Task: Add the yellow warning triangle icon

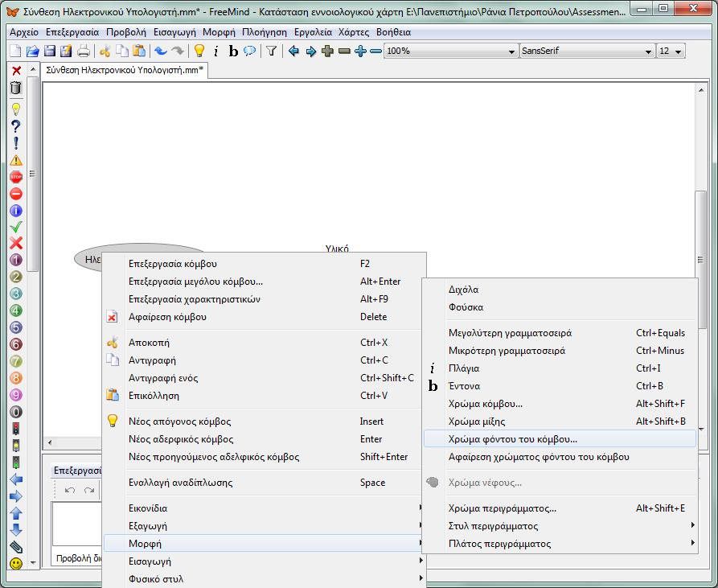Action: point(16,160)
